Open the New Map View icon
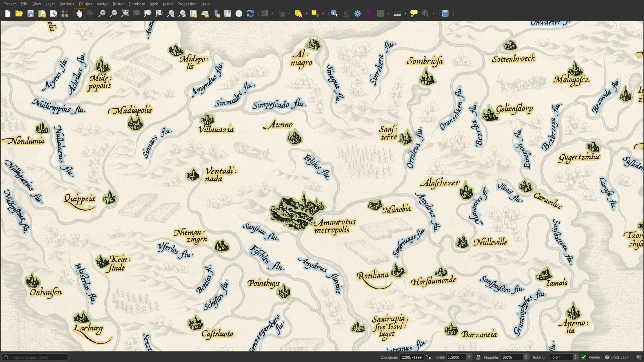Screen dimensions: 644x362 (193, 14)
